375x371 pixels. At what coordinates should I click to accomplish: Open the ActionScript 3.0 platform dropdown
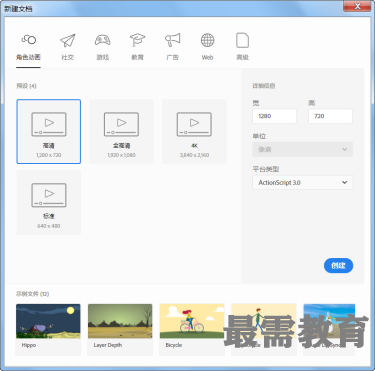point(303,183)
